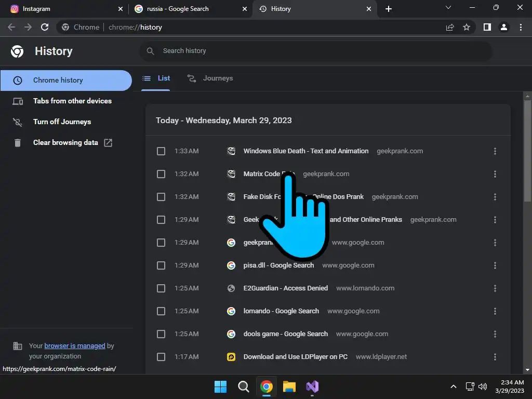Open Tabs from other devices

[x=66, y=101]
